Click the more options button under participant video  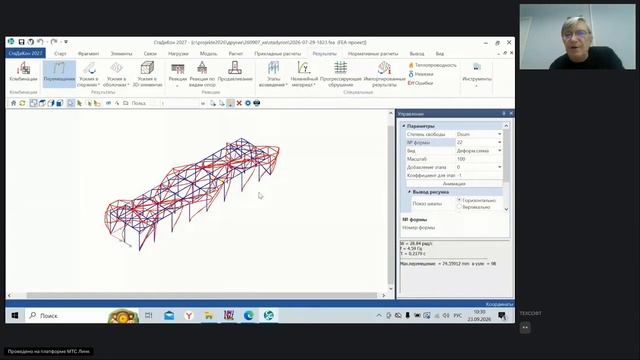(x=525, y=327)
